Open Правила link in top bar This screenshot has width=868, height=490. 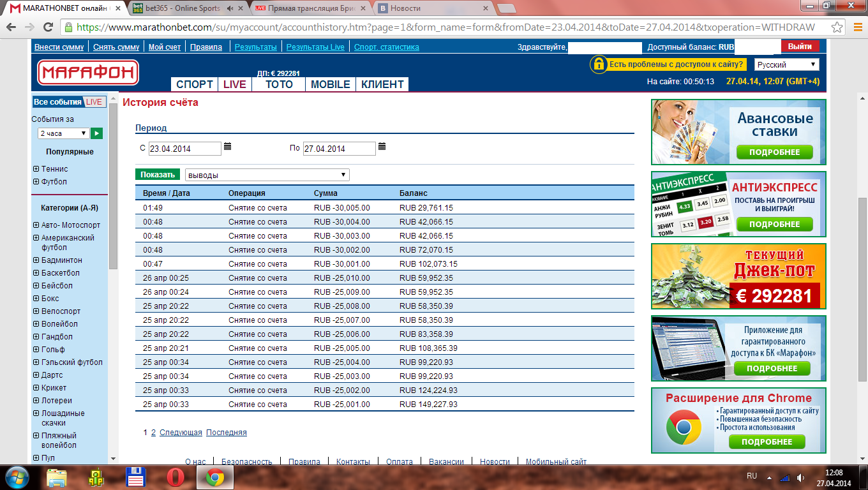click(x=206, y=47)
